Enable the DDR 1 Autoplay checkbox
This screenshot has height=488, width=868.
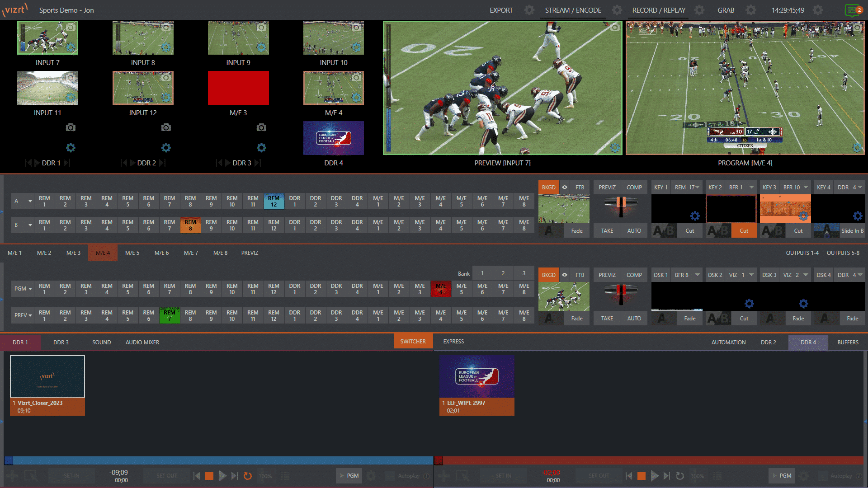[390, 476]
